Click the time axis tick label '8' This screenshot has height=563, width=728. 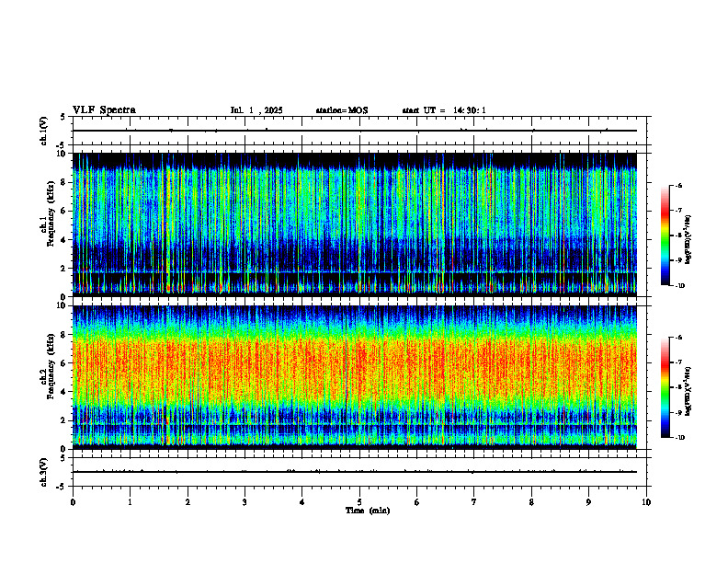(x=531, y=502)
